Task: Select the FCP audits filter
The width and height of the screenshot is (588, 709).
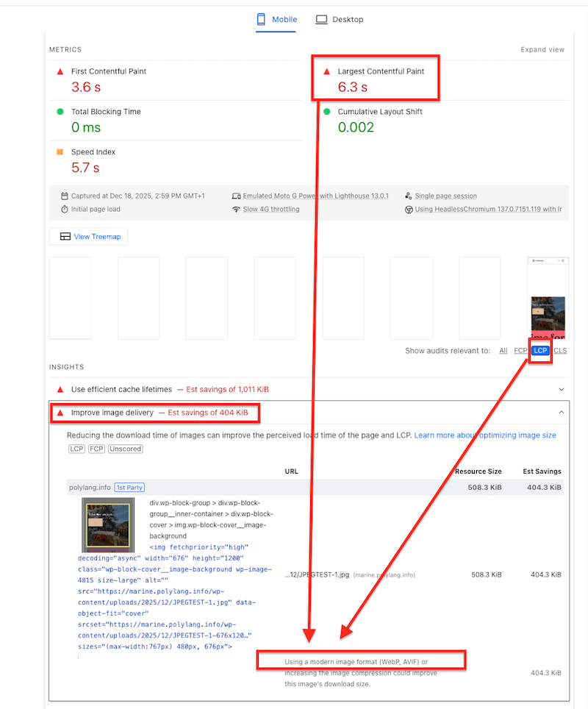Action: click(520, 351)
